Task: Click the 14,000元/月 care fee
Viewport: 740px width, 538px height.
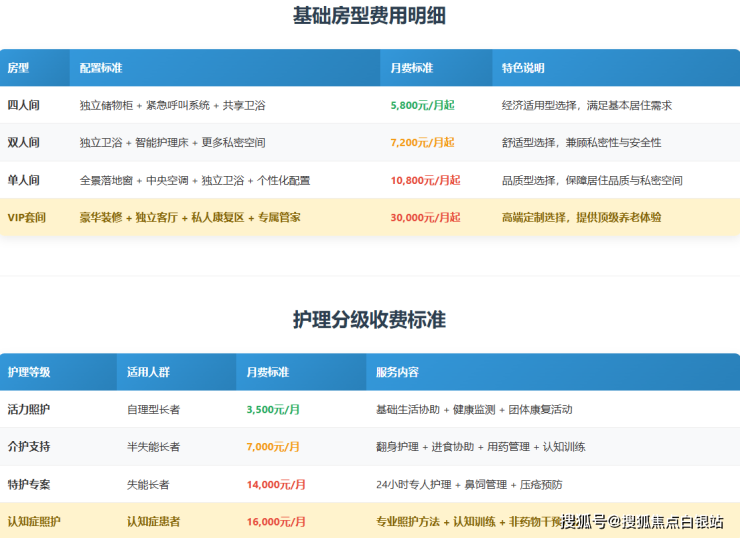Action: point(275,484)
